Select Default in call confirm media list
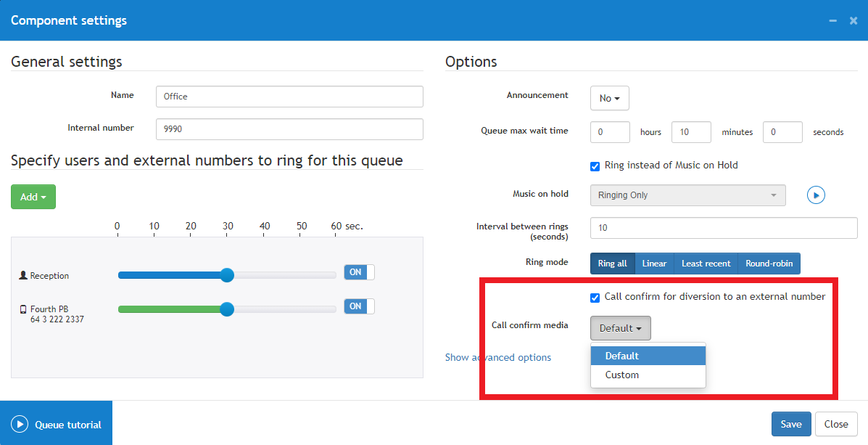 648,356
